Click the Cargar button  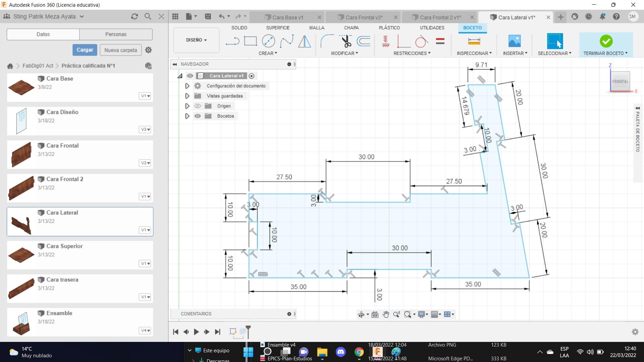click(85, 50)
